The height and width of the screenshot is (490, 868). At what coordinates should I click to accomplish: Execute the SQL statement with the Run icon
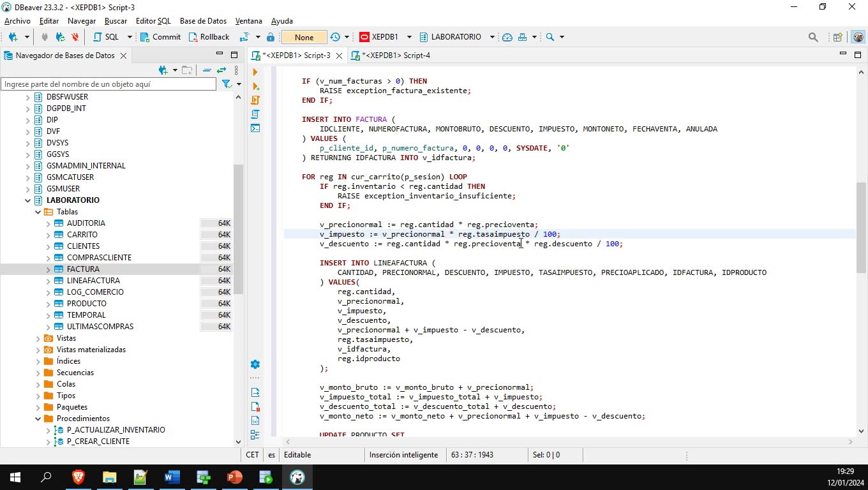(x=255, y=71)
